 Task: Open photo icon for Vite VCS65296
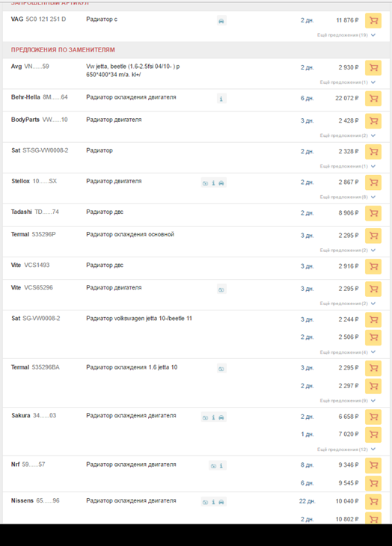tap(221, 289)
